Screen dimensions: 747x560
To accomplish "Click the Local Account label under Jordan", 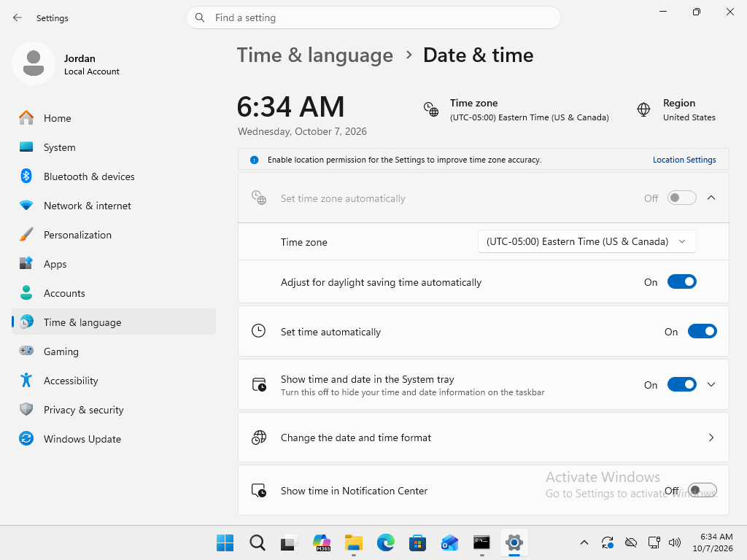I will click(92, 71).
